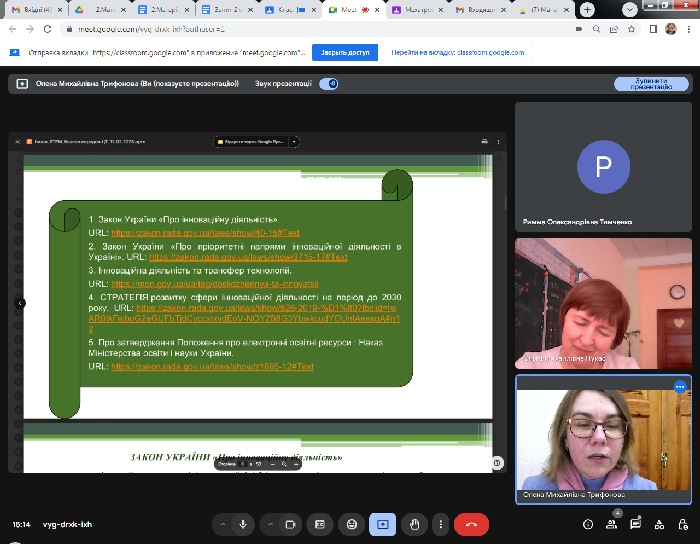
Task: Raise hand in the meeting
Action: 412,524
